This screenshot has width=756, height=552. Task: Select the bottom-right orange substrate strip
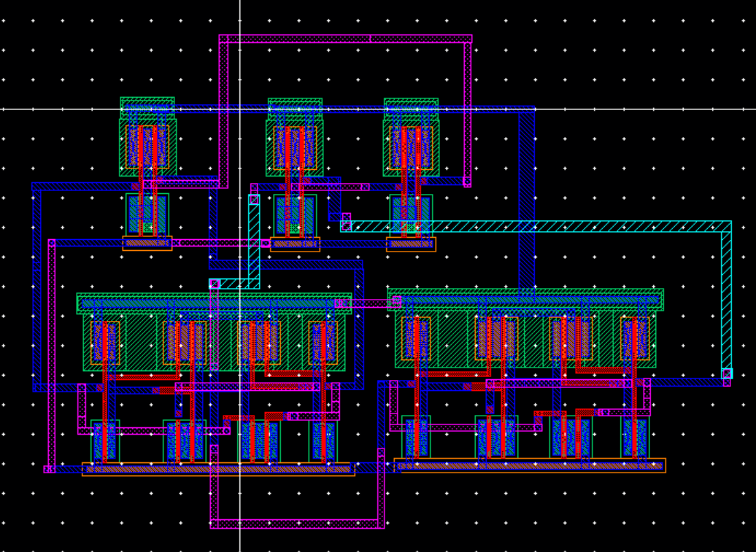tap(530, 465)
